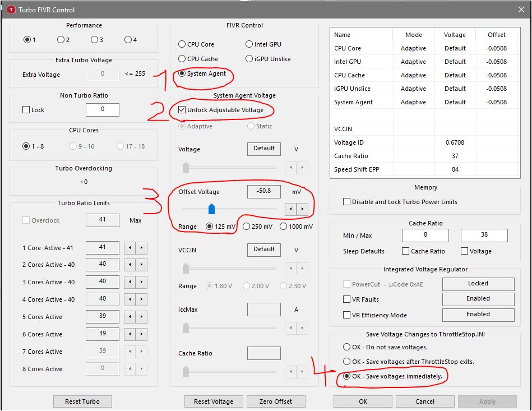Select the CPU Cache FIVR option
This screenshot has width=532, height=411.
point(198,59)
